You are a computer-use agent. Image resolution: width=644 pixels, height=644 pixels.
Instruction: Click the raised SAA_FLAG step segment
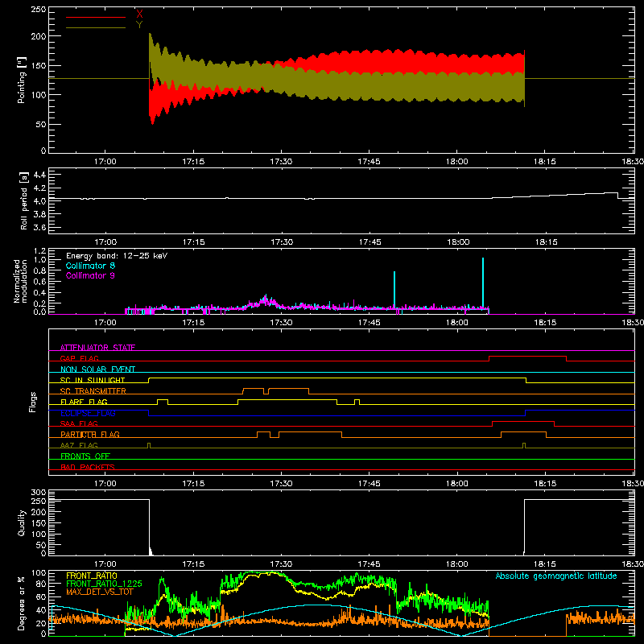(523, 422)
